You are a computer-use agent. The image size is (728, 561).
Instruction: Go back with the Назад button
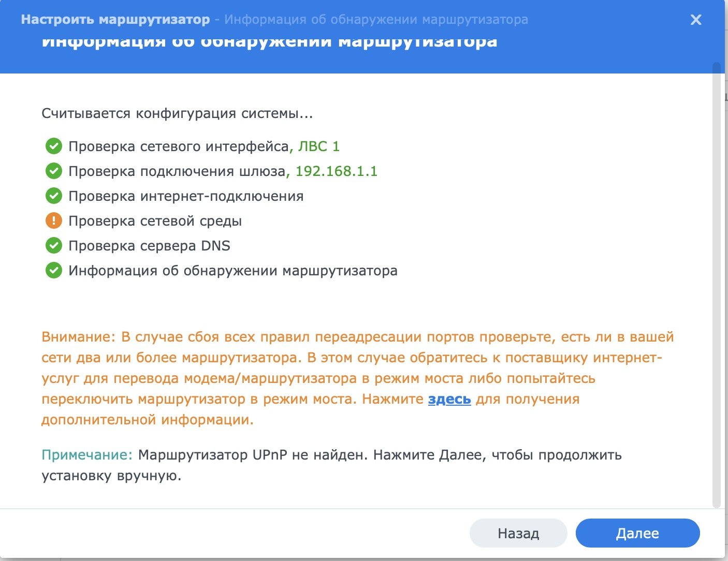point(518,533)
